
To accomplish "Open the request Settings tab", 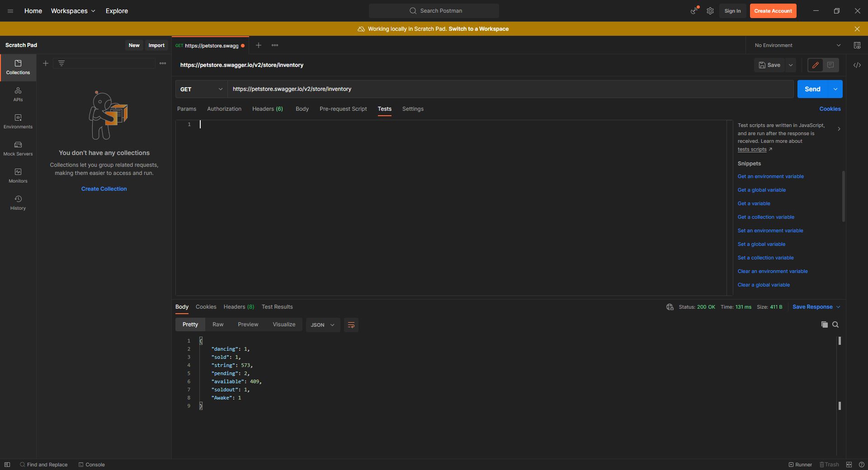I will 413,109.
